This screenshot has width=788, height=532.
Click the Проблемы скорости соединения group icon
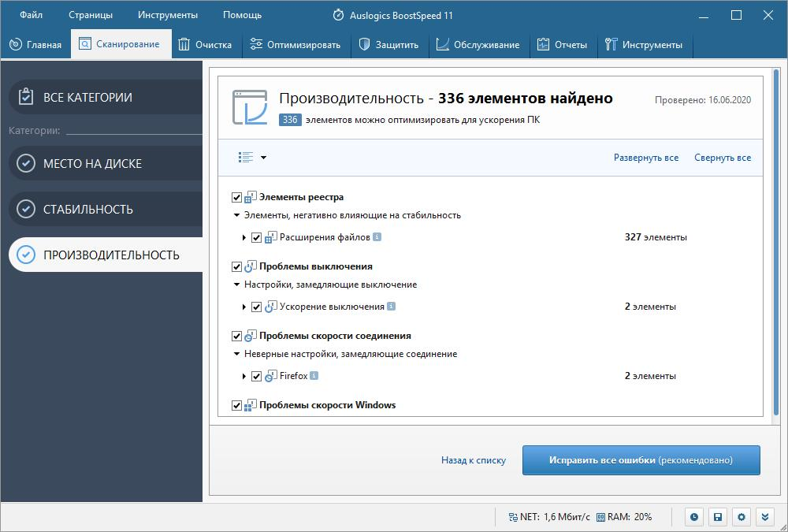click(251, 336)
